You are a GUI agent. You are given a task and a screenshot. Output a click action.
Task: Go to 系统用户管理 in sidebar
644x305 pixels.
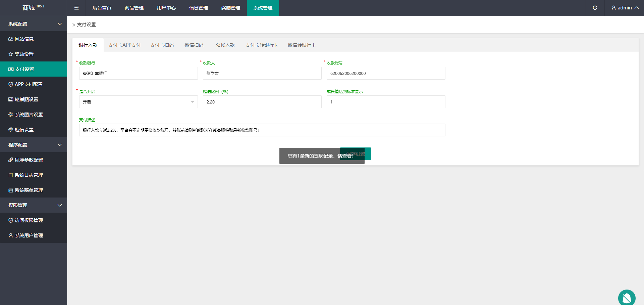pos(34,235)
